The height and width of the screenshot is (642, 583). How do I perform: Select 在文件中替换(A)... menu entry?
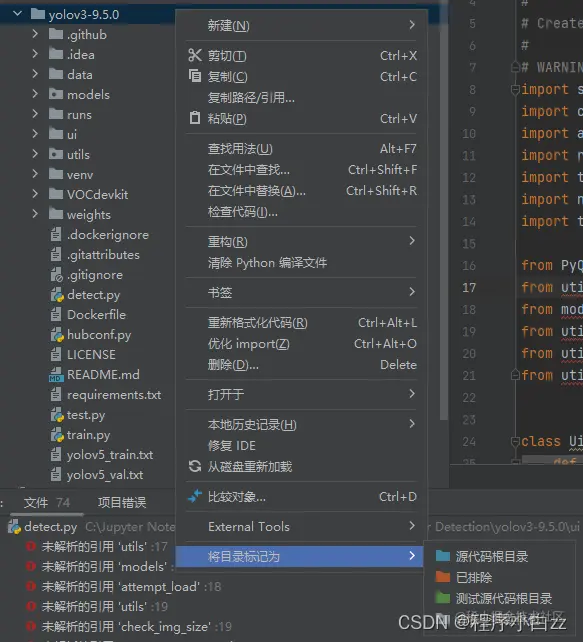tap(301, 190)
